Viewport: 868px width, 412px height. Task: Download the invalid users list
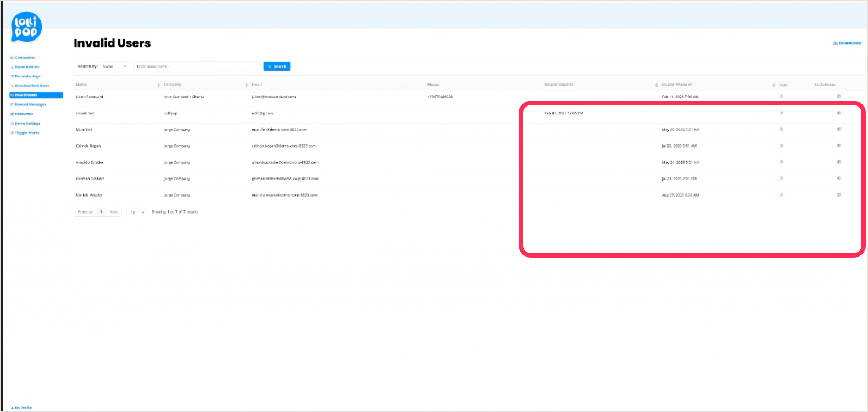847,43
